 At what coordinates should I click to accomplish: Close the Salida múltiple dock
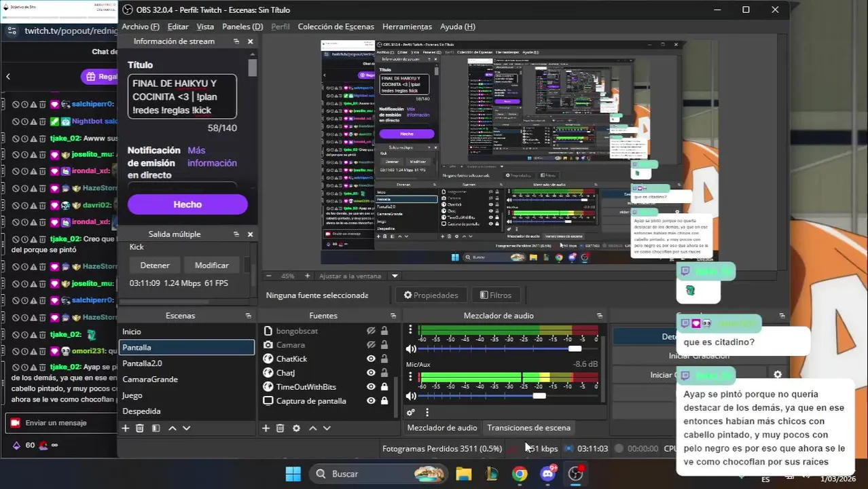tap(250, 234)
